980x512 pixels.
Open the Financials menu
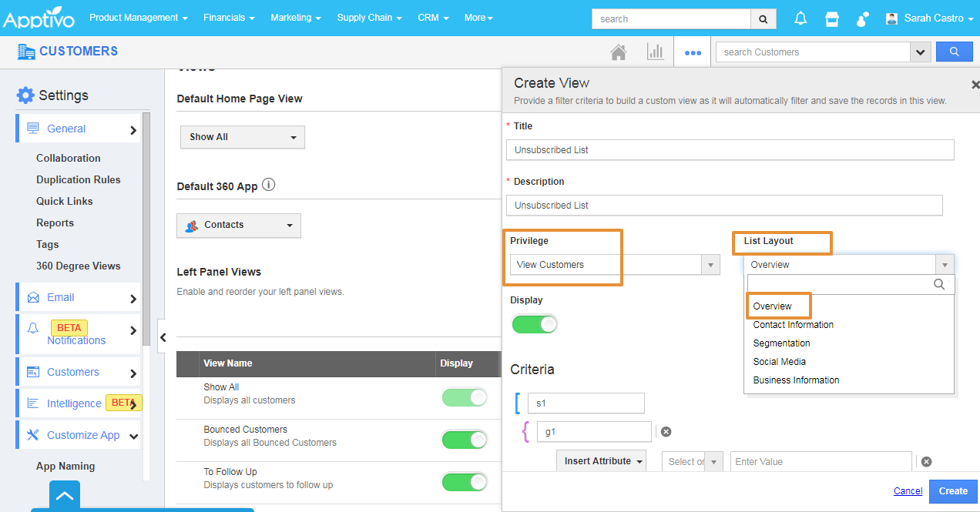point(229,18)
